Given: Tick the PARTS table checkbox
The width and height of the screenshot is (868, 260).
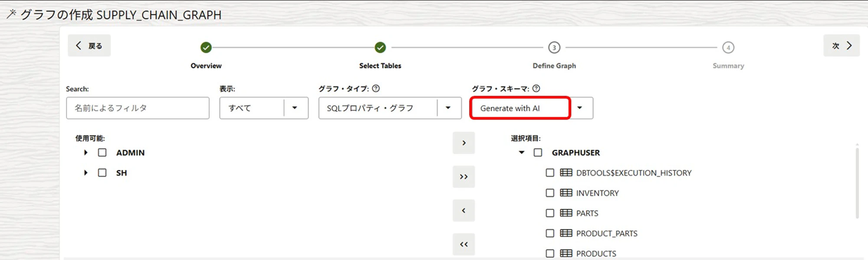Looking at the screenshot, I should tap(550, 213).
